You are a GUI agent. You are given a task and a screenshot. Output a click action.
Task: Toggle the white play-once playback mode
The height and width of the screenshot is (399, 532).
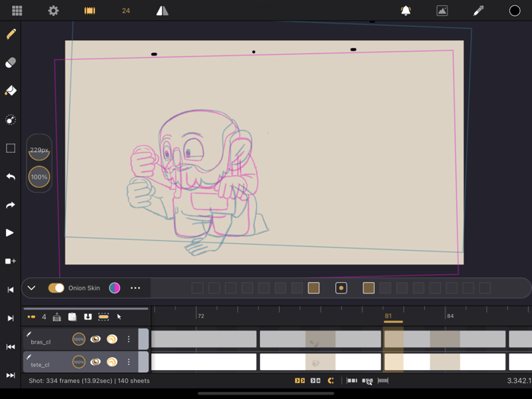point(315,381)
